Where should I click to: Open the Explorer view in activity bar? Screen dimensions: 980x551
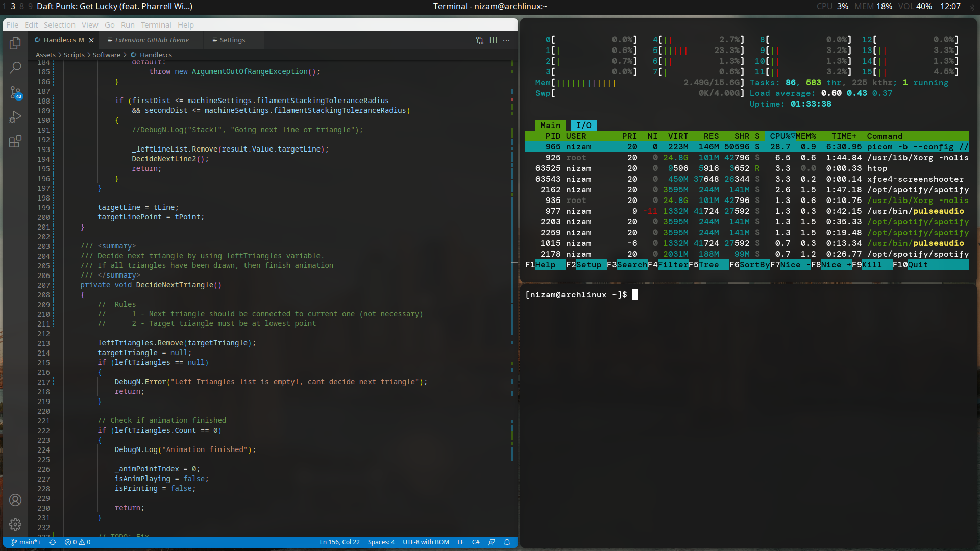[x=15, y=43]
